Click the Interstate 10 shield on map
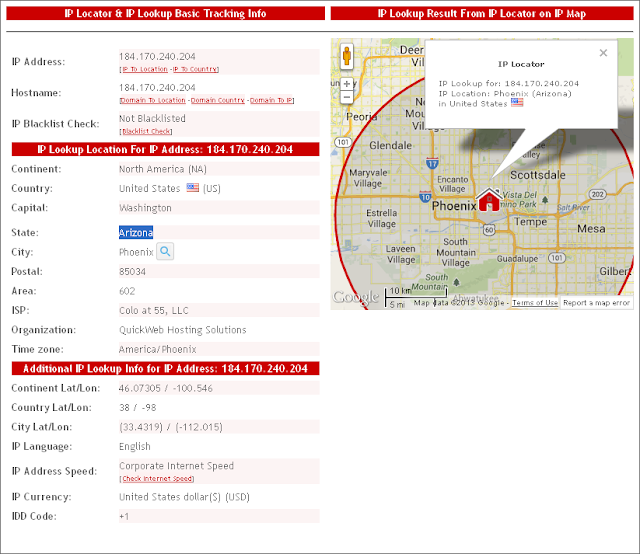640x554 pixels. 425,196
